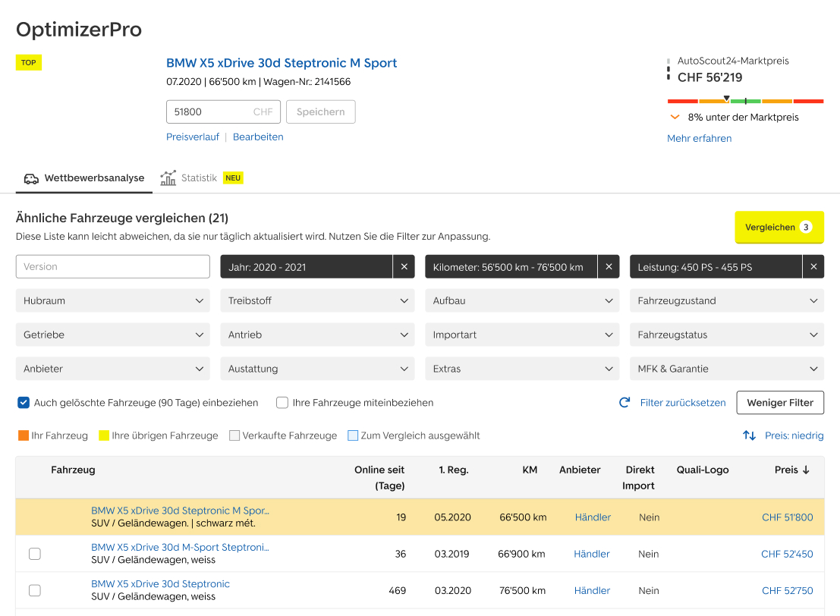The image size is (840, 616).
Task: Expand the Fahrzeugzustand dropdown
Action: (x=727, y=301)
